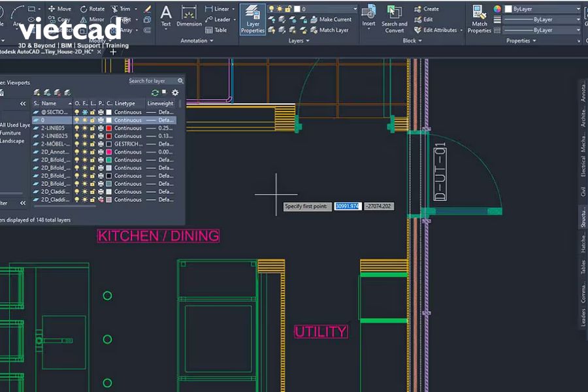The image size is (588, 392).
Task: Open the Linear dimension dropdown arrow
Action: click(234, 8)
